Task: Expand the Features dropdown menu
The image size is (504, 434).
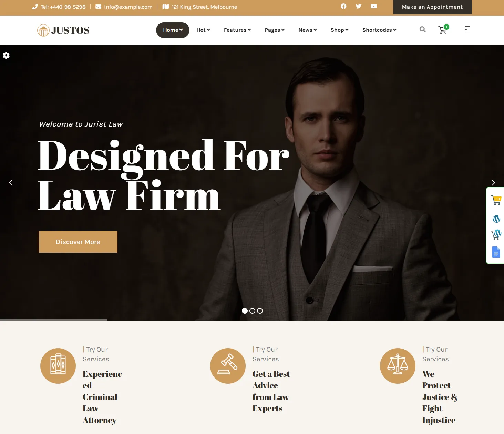Action: (x=237, y=30)
